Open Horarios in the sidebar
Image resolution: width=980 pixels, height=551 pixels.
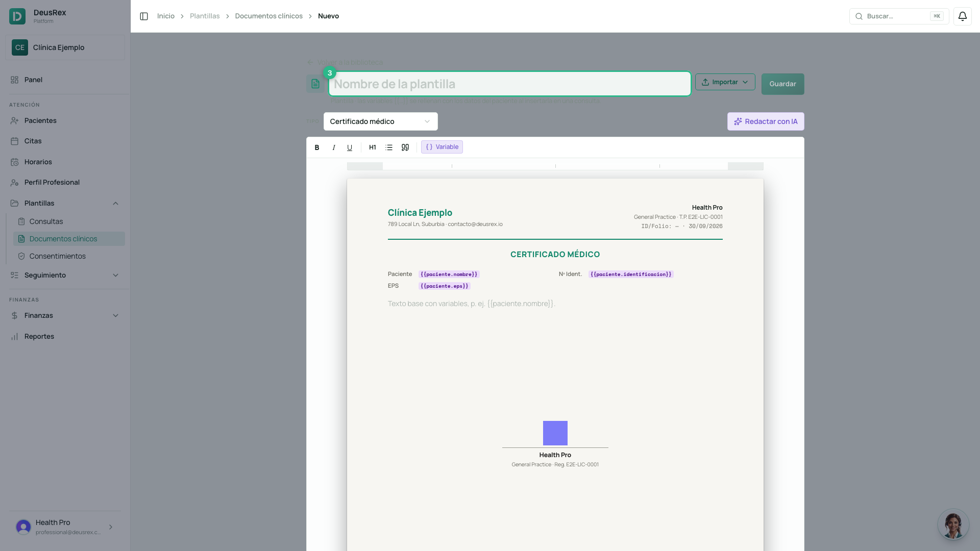tap(65, 162)
